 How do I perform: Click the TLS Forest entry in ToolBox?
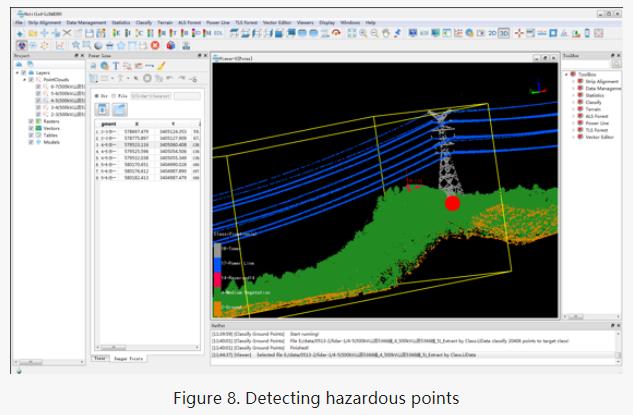pos(597,130)
